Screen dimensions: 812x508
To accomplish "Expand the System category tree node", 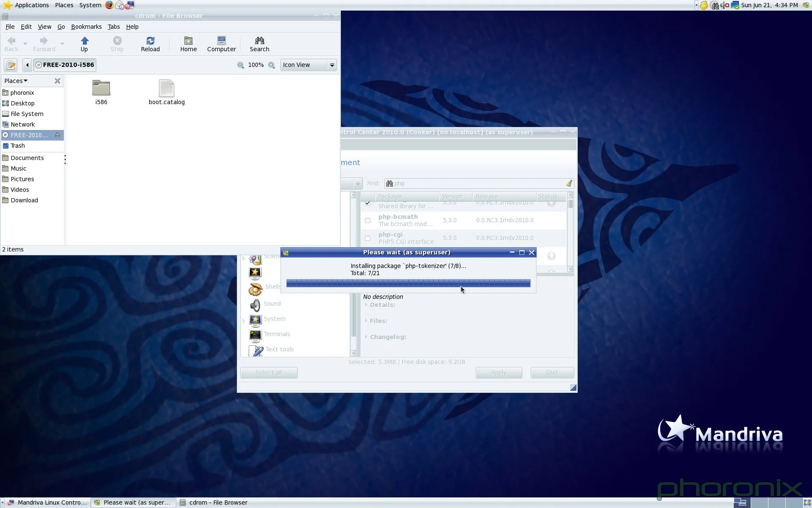I will (244, 321).
